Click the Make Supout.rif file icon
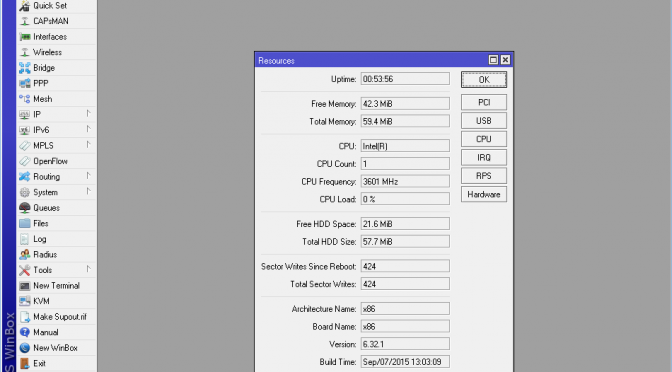Screen dimensions: 672x372 (25, 317)
